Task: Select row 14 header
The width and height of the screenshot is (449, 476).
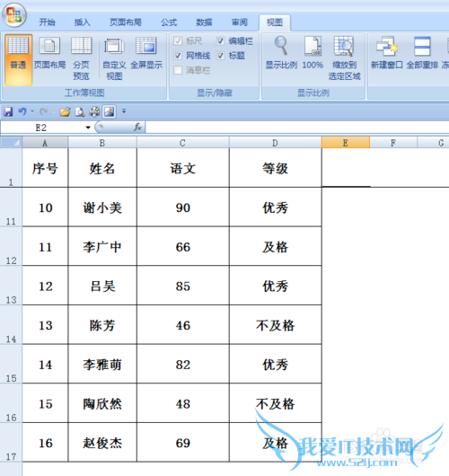Action: [11, 324]
